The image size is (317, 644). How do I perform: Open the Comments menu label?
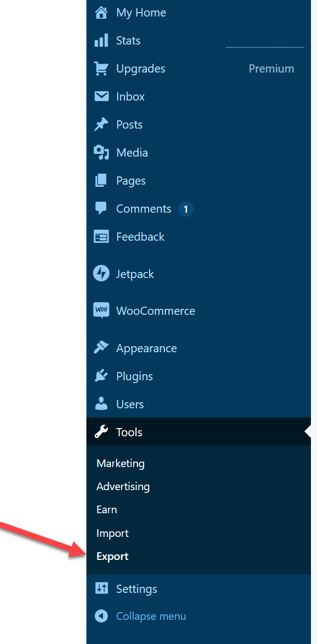pyautogui.click(x=144, y=209)
